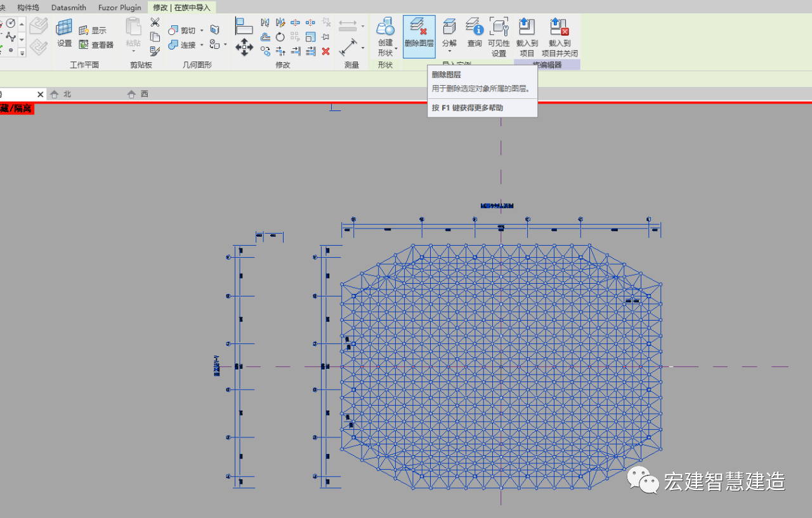Click the Create Form (创建形状) button
This screenshot has width=812, height=518.
(x=385, y=37)
